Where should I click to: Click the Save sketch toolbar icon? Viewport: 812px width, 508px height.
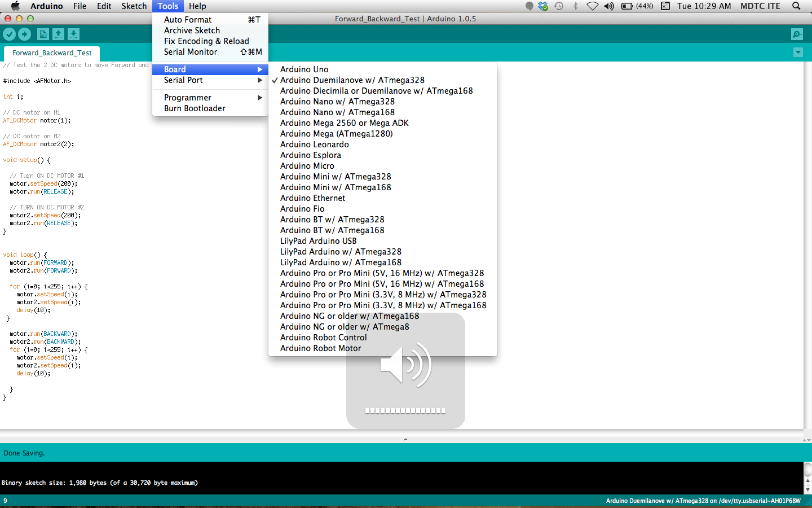73,34
